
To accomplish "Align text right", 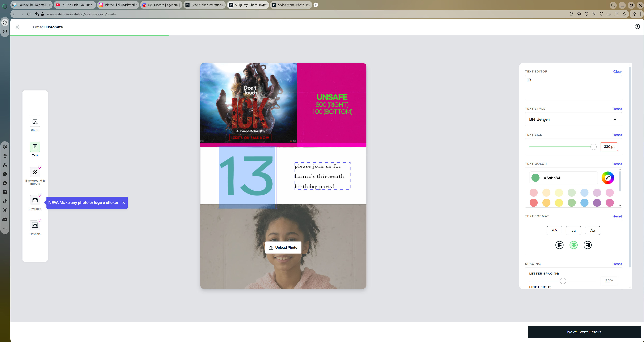I will [587, 245].
